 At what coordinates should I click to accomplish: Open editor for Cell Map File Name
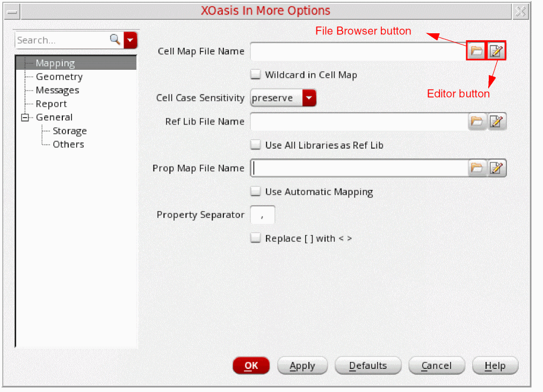coord(496,51)
